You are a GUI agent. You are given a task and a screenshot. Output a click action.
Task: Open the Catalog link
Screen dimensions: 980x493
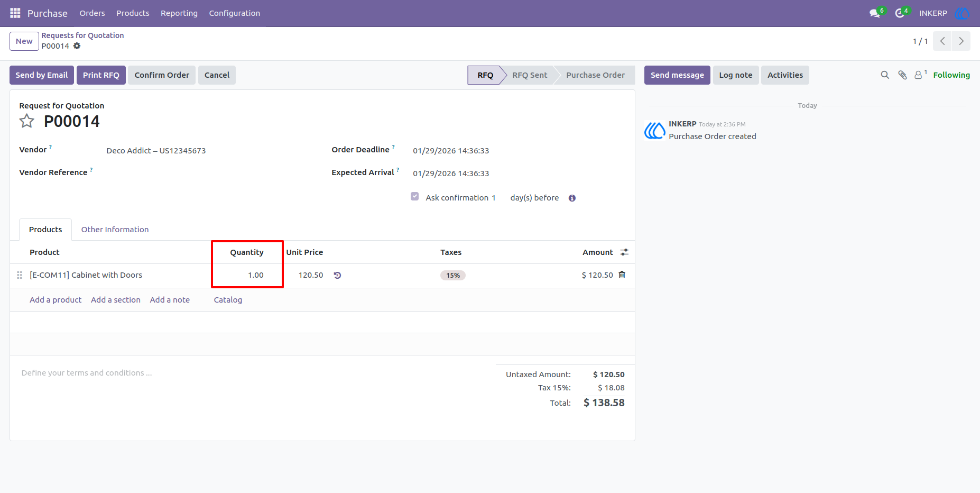pyautogui.click(x=228, y=300)
